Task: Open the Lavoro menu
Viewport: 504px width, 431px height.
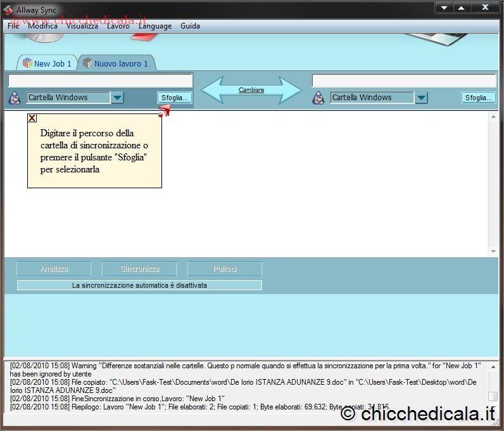Action: point(118,26)
